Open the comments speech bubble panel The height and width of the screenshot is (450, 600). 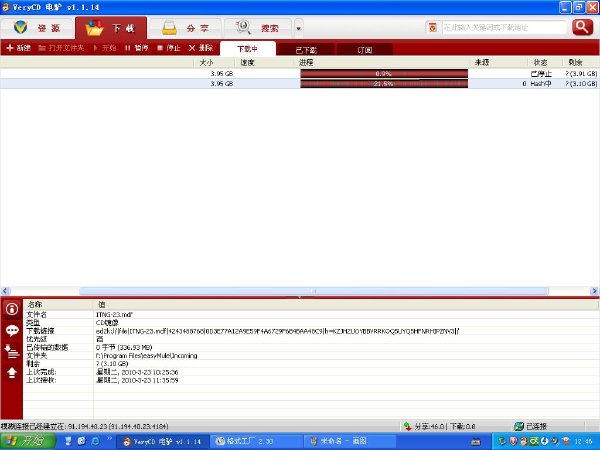(x=12, y=330)
